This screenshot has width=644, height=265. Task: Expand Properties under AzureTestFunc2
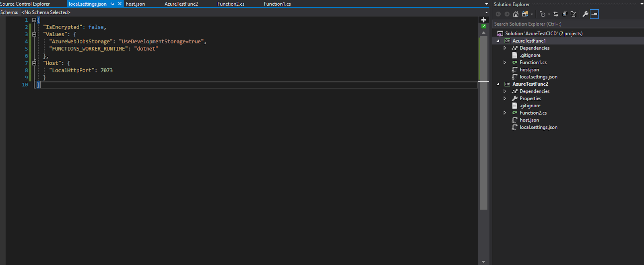(x=505, y=99)
